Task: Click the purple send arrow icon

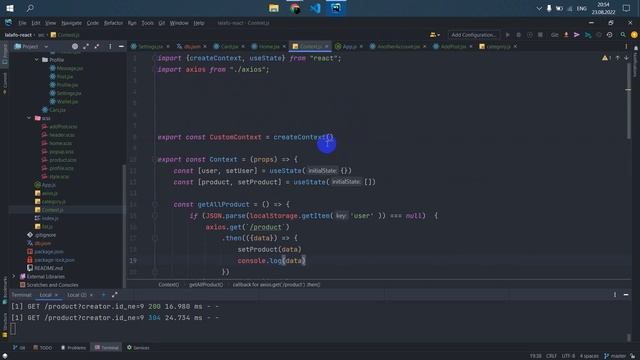Action: pyautogui.click(x=577, y=35)
